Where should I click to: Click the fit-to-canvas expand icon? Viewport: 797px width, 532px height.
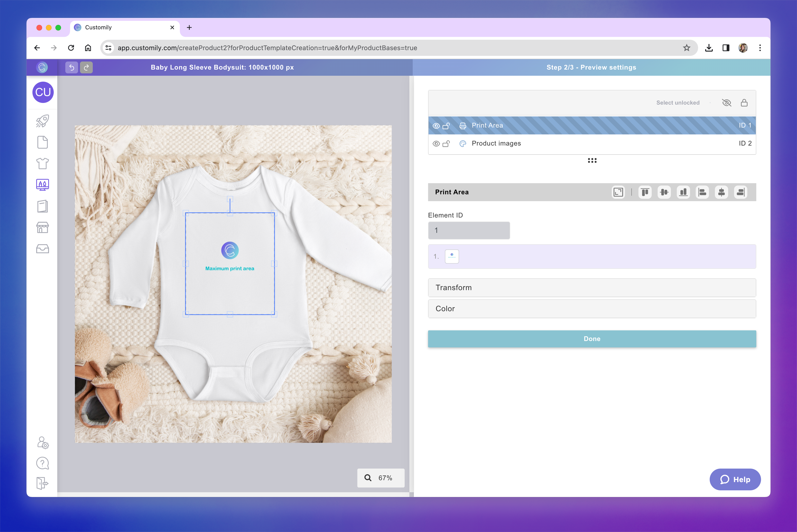[x=618, y=192]
